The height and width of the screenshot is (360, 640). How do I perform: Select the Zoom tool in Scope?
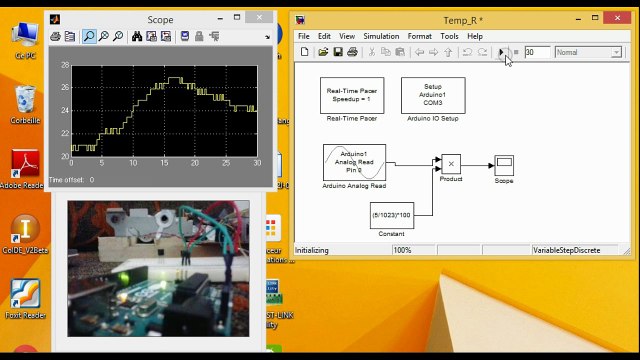tap(89, 37)
